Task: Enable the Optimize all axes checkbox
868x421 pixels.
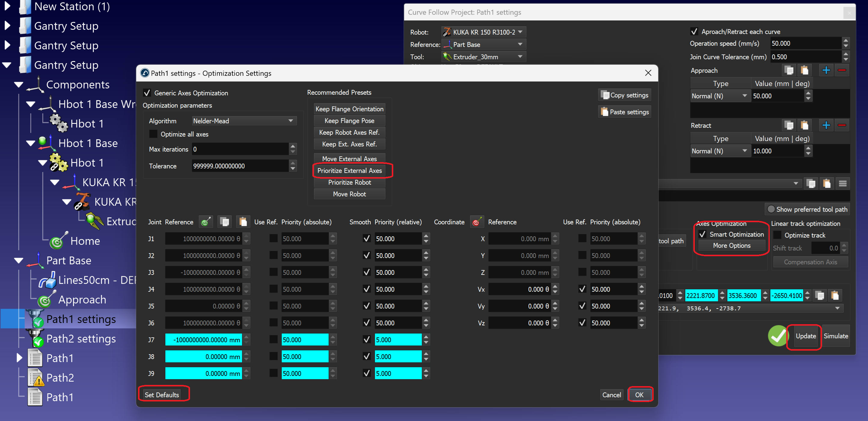Action: point(153,134)
